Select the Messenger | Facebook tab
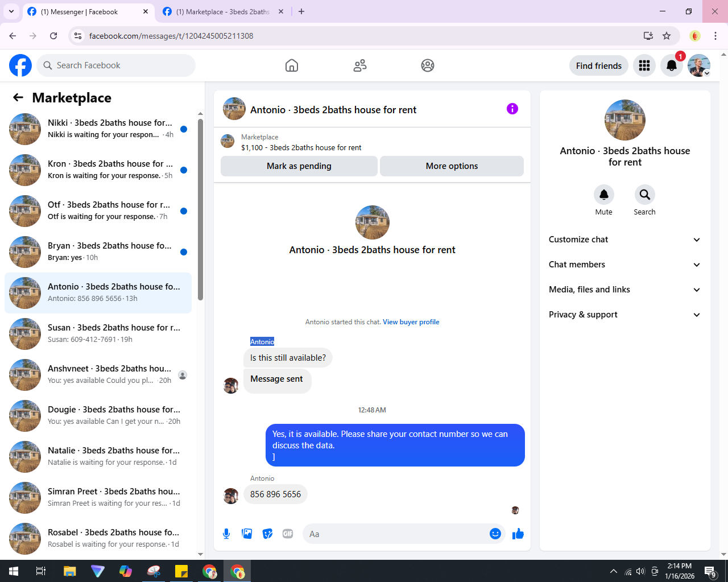 [88, 11]
